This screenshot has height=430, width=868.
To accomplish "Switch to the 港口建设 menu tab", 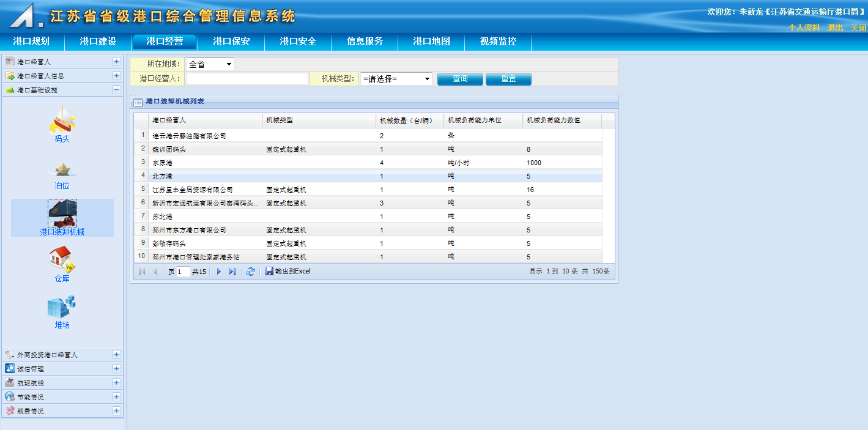I will (x=98, y=42).
